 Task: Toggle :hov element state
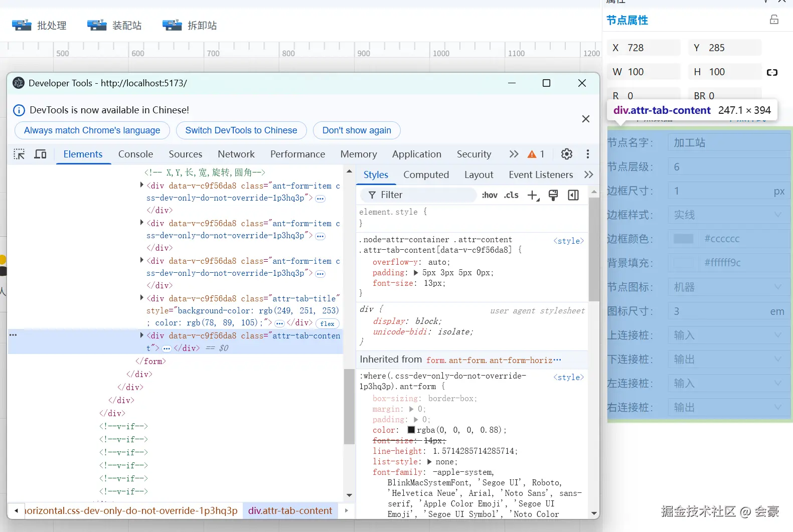point(490,195)
